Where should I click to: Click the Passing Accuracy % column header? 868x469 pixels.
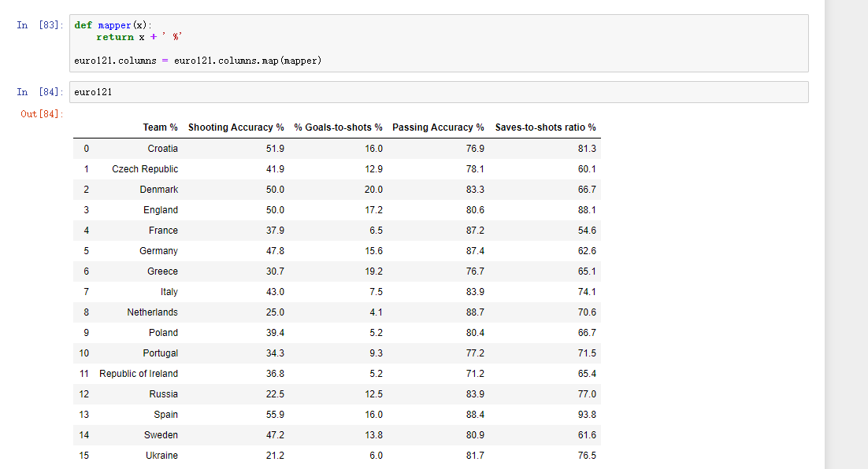click(438, 127)
